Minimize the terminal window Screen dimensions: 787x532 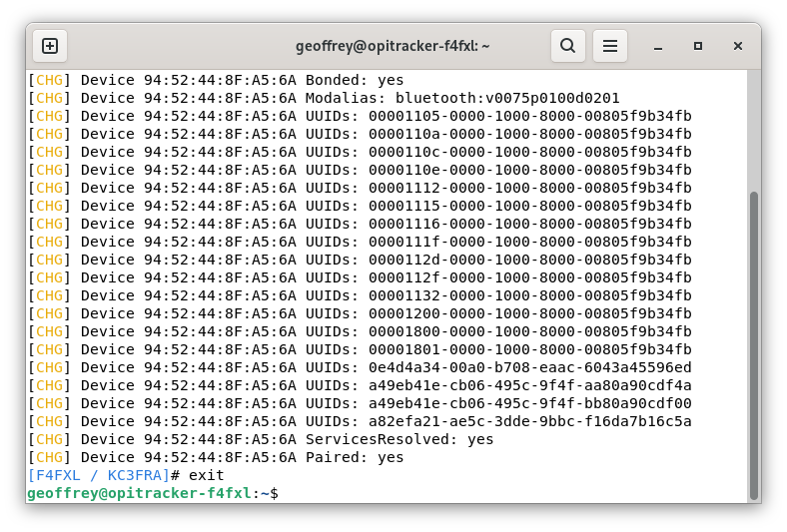[658, 46]
